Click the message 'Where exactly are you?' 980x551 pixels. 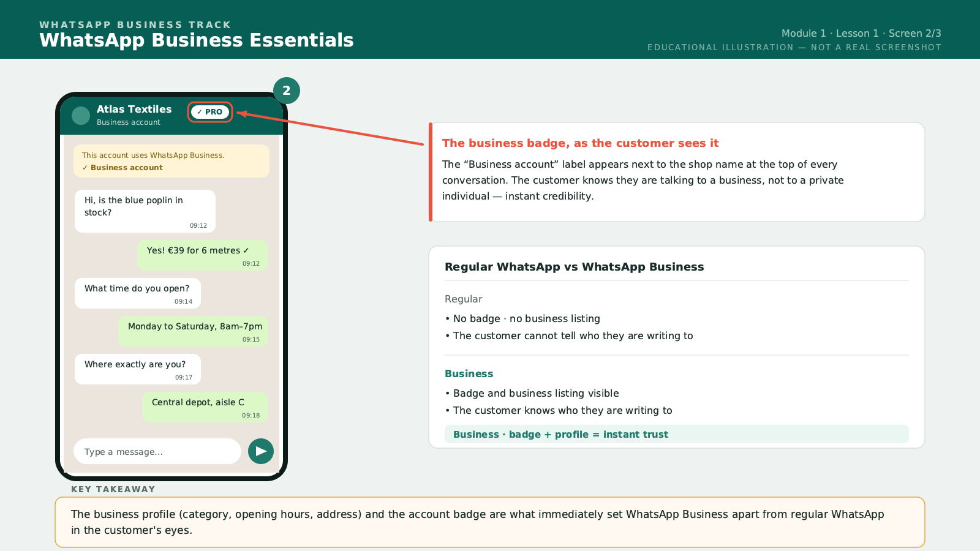click(138, 369)
